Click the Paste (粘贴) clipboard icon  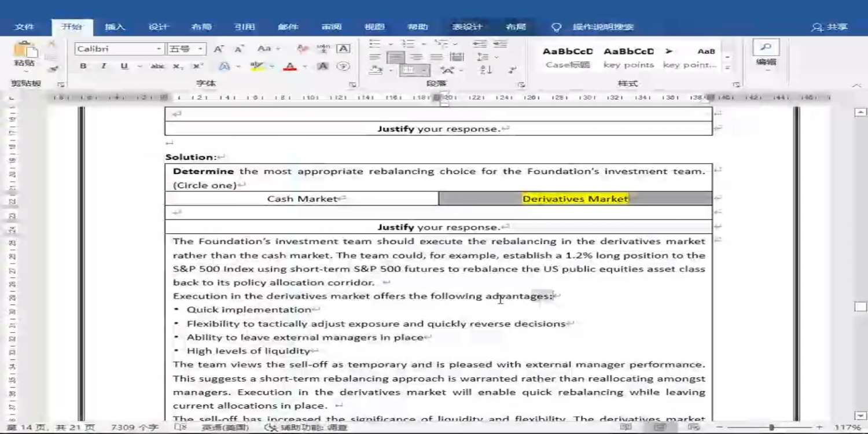tap(24, 53)
